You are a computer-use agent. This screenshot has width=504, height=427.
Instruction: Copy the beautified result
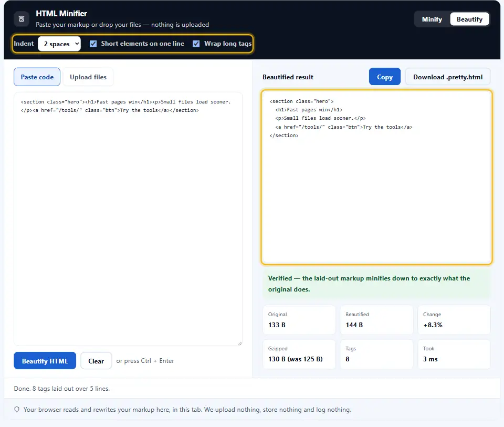384,77
